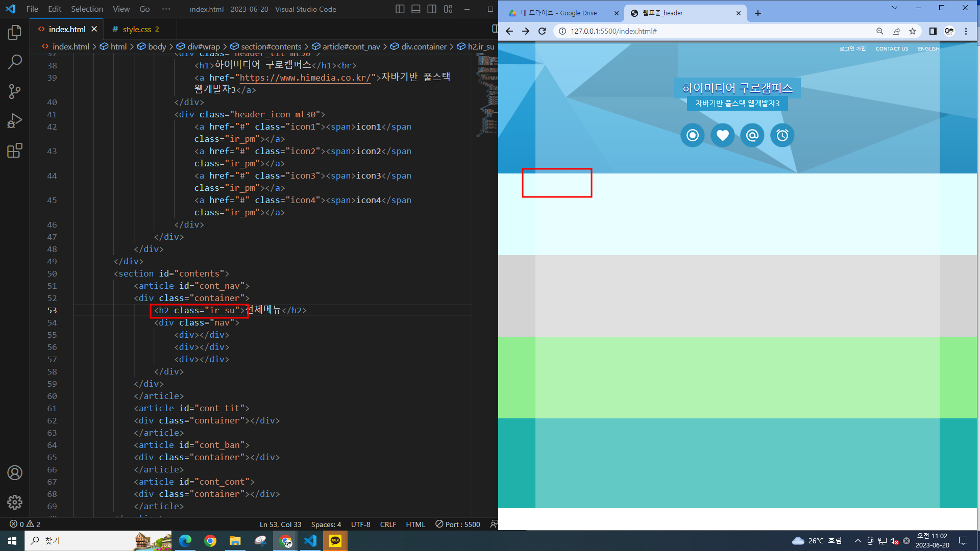The width and height of the screenshot is (980, 551).
Task: Open the Manage settings gear
Action: [14, 502]
